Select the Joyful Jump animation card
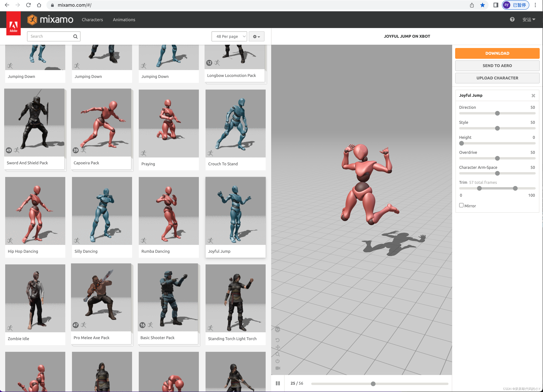Screen dimensions: 543x392 tap(236, 217)
